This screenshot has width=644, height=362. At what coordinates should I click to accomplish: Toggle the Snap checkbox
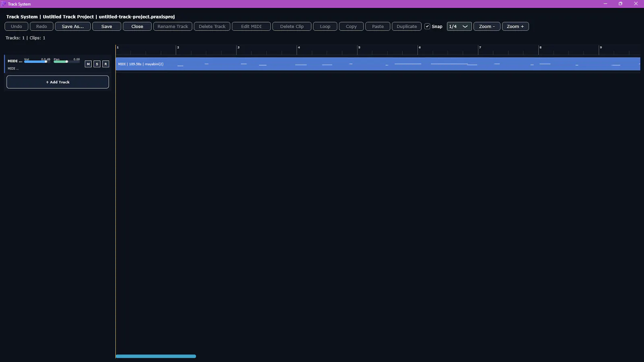(427, 27)
